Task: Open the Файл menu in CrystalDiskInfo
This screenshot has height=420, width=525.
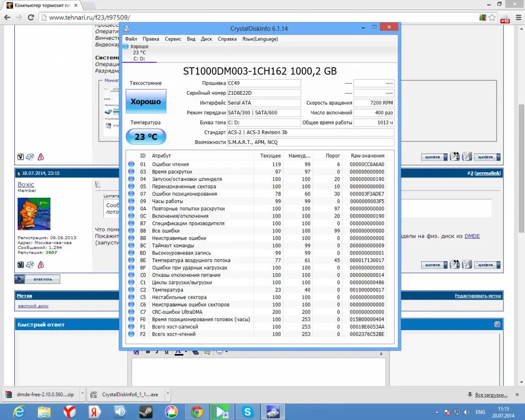Action: coord(131,39)
